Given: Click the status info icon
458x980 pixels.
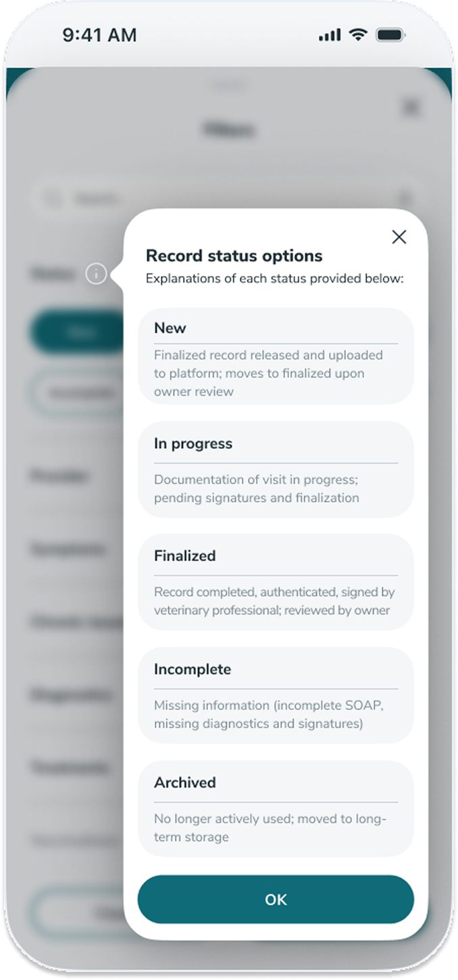Looking at the screenshot, I should (x=96, y=274).
